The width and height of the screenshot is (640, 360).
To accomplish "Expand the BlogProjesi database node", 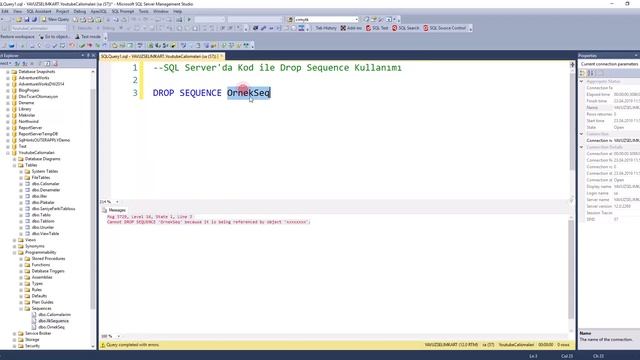I will [x=8, y=90].
